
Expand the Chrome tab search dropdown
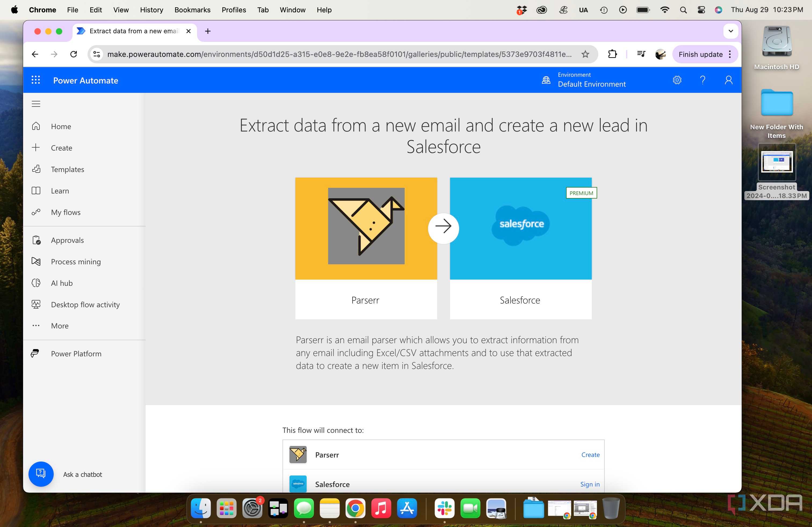731,31
